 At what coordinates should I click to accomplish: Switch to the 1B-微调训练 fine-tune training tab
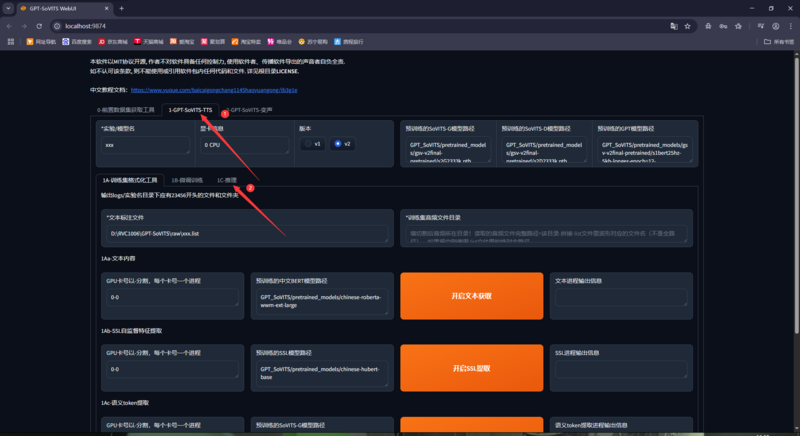coord(187,180)
